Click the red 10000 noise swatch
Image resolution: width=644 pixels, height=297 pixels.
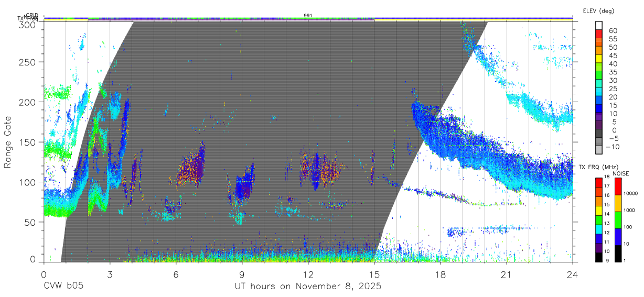click(x=618, y=186)
